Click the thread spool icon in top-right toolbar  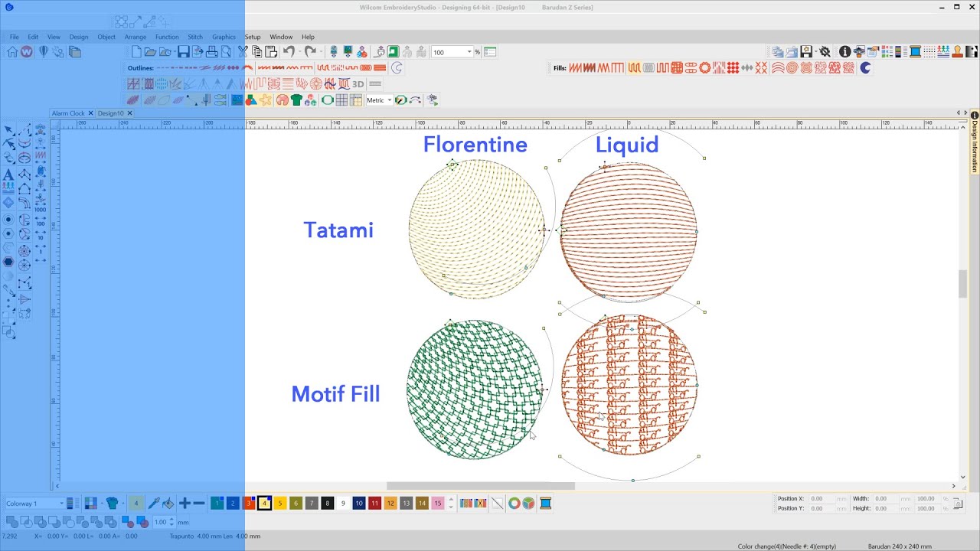(x=914, y=51)
